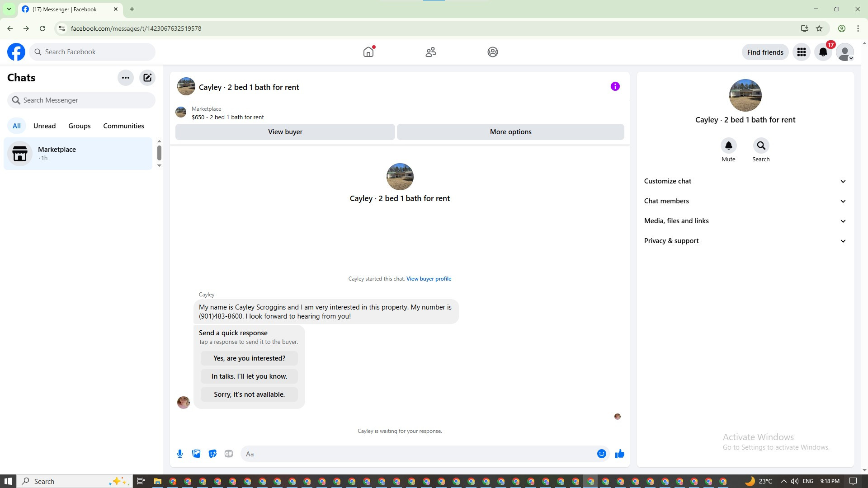
Task: Expand Chat members section
Action: (745, 201)
